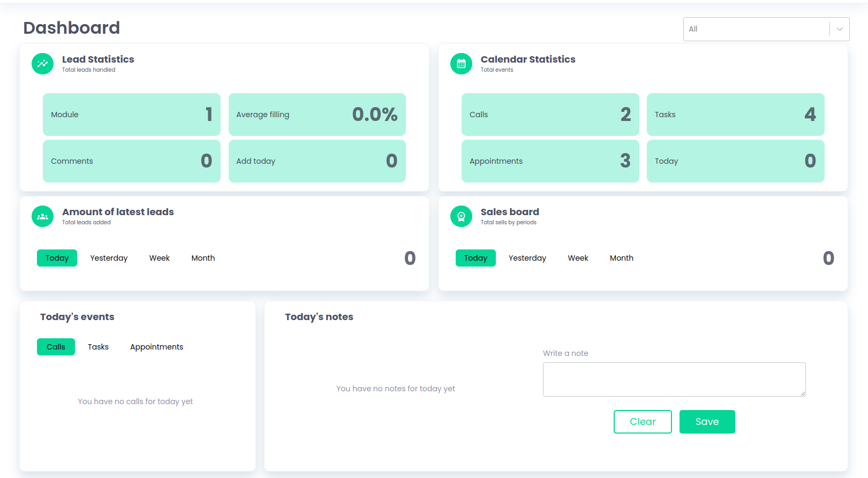Show Month period for latest leads
Viewport: 868px width, 478px height.
[203, 258]
